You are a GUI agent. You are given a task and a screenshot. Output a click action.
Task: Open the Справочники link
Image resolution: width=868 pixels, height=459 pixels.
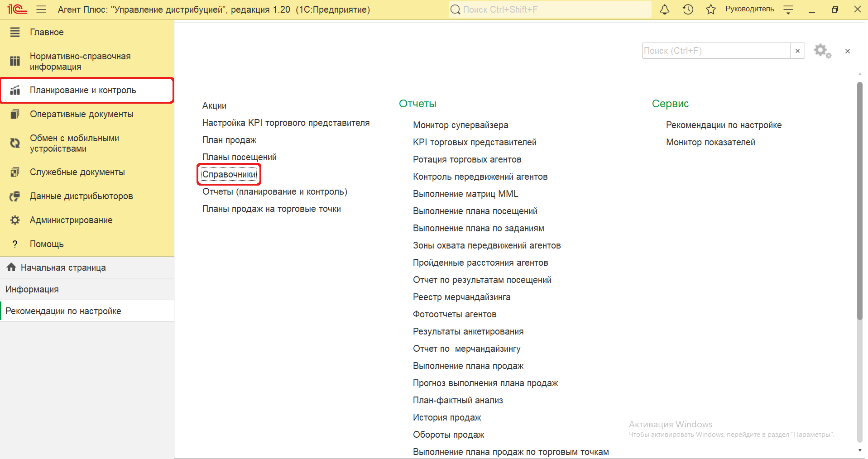pos(229,175)
